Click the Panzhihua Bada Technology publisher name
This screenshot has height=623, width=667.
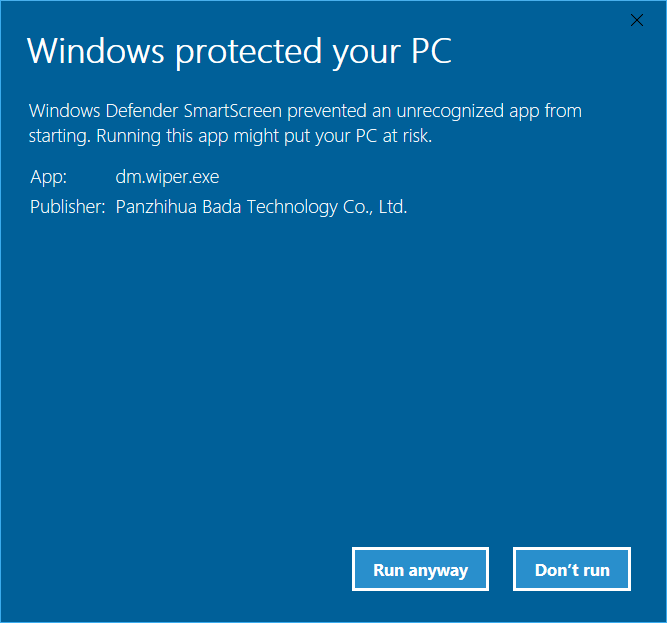tap(261, 207)
